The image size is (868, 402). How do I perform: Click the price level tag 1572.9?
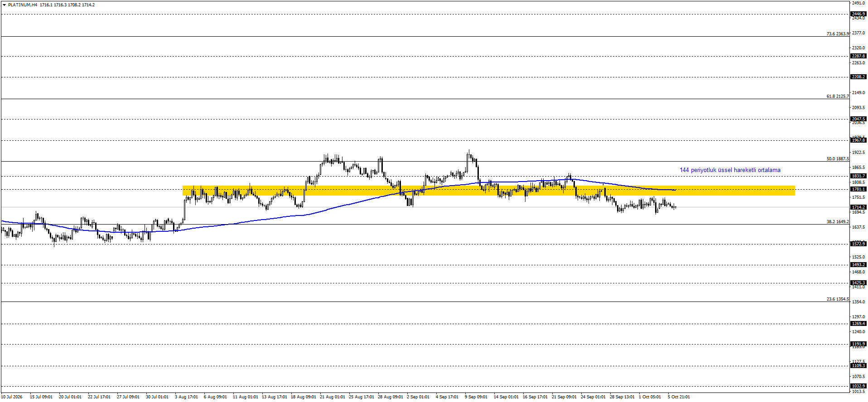tap(858, 244)
